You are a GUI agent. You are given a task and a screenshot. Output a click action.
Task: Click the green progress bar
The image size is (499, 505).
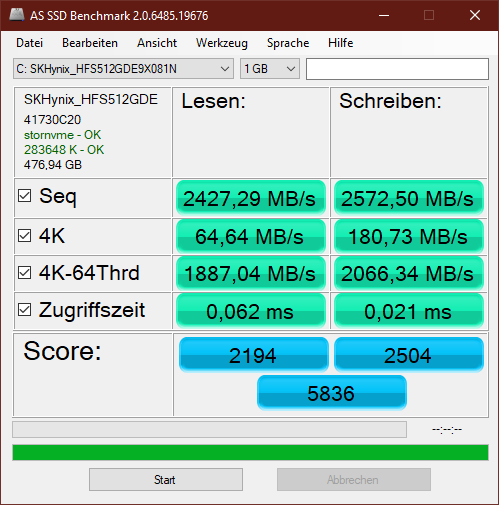(x=250, y=452)
